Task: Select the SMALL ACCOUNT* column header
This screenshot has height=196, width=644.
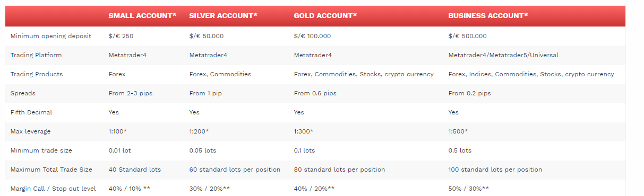Action: [142, 16]
